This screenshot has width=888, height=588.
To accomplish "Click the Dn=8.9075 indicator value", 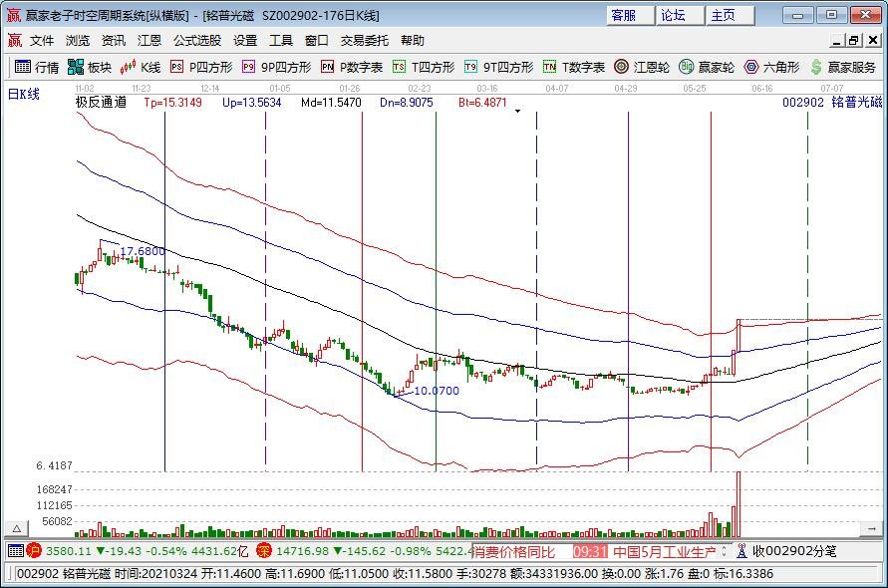I will (406, 103).
